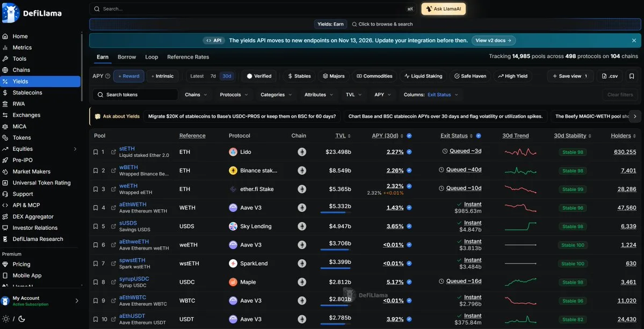Switch to the Borrow tab

127,57
